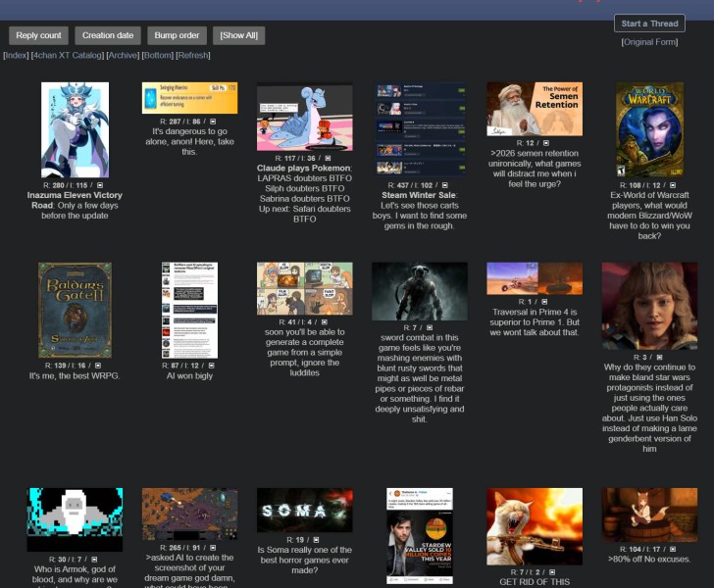714x588 pixels.
Task: Open Inazuma Eleven anime girl thumbnail
Action: point(76,129)
